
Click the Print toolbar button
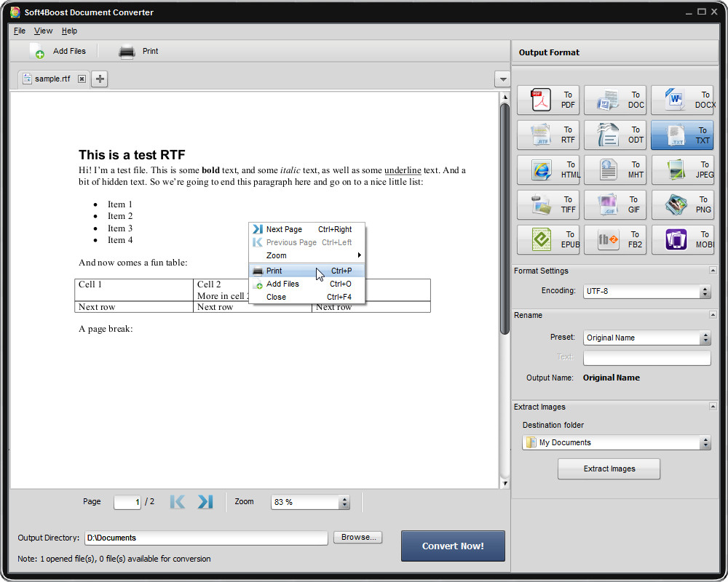[x=138, y=51]
